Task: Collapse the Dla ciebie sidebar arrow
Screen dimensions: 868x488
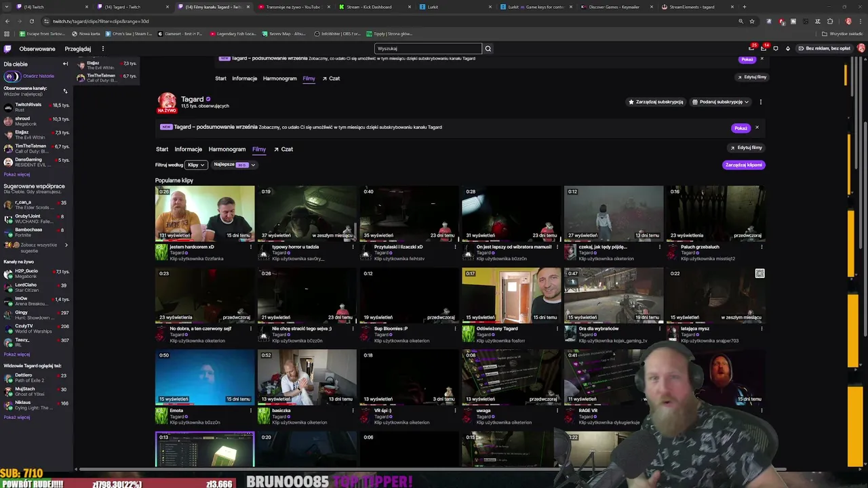Action: click(65, 64)
